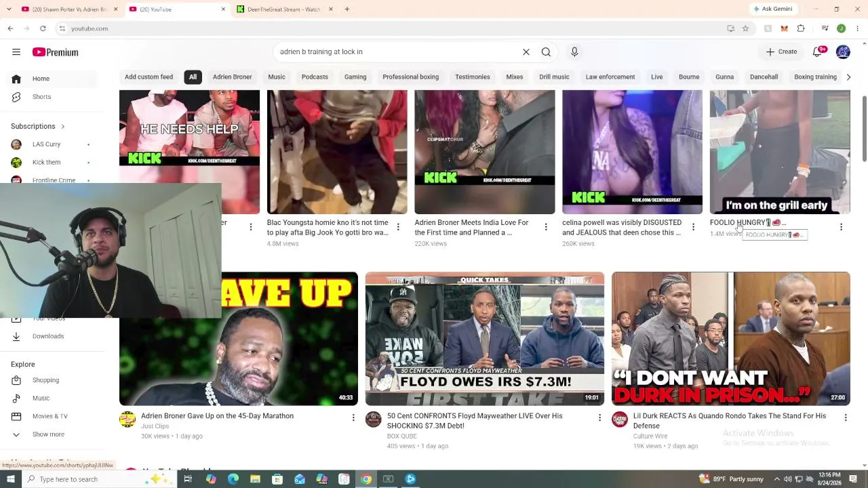Reload the page
This screenshot has height=488, width=868.
click(x=43, y=28)
